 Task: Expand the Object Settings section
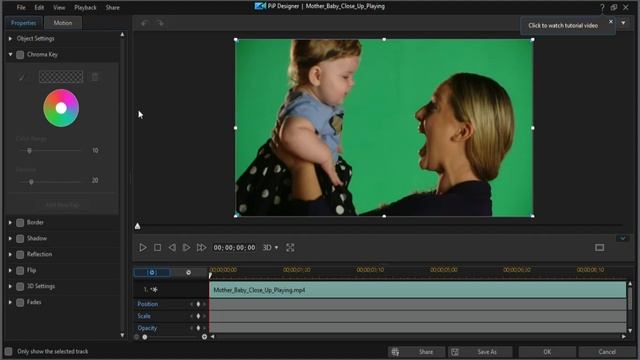coord(10,38)
